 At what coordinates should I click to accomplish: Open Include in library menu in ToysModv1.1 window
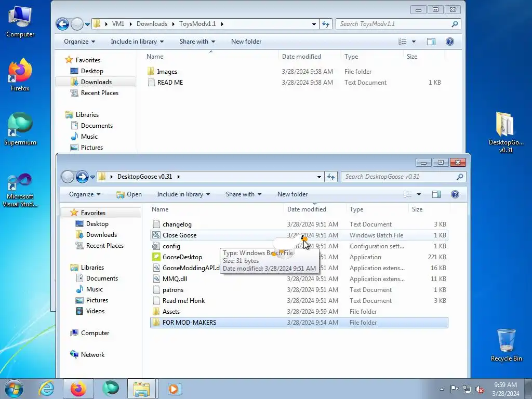point(137,42)
